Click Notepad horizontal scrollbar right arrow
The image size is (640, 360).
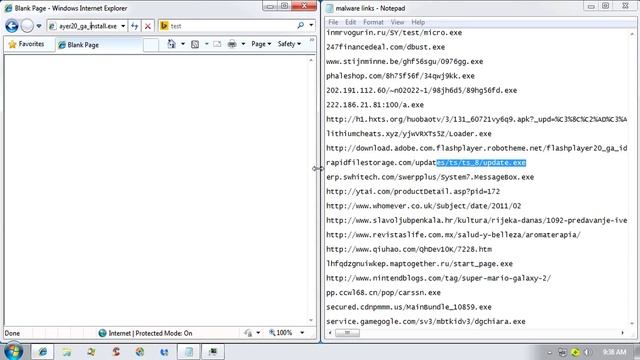623,333
